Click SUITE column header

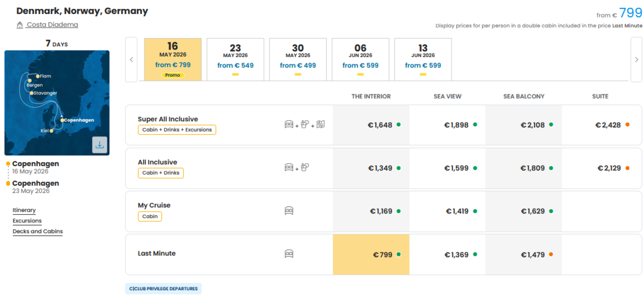[x=600, y=97]
